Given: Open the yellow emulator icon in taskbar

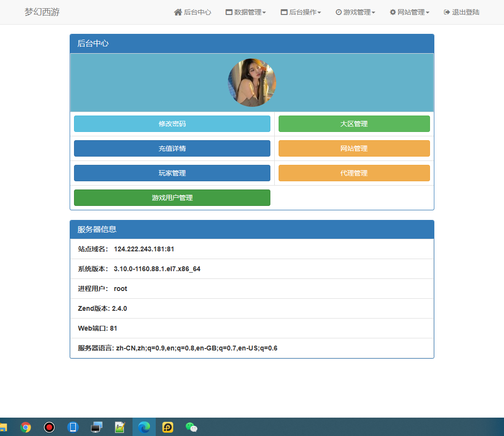Looking at the screenshot, I should [168, 427].
